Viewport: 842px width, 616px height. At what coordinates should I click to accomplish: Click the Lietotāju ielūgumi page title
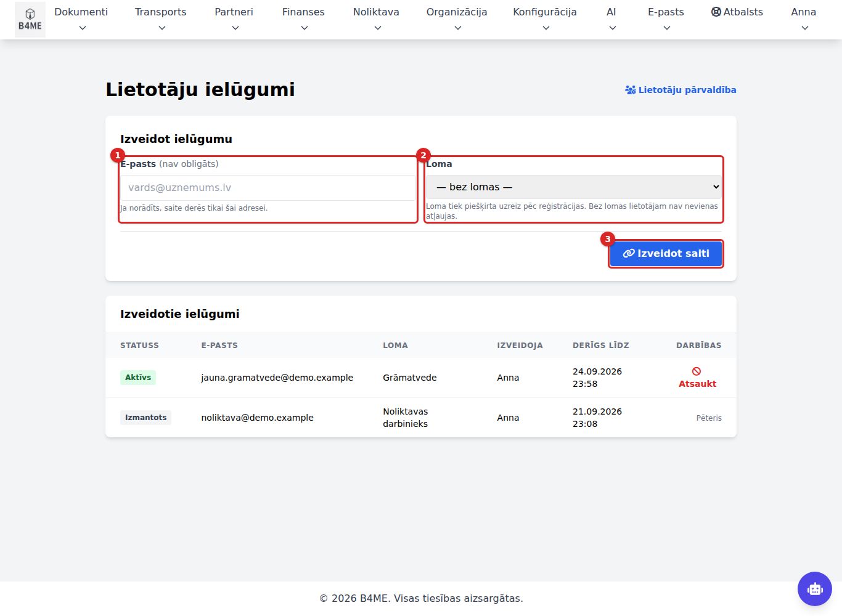pyautogui.click(x=200, y=89)
